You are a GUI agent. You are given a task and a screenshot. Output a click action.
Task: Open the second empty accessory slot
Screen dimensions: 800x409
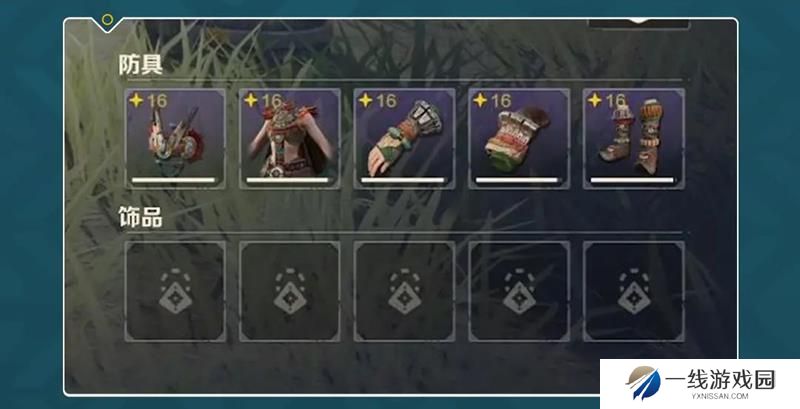tap(290, 291)
